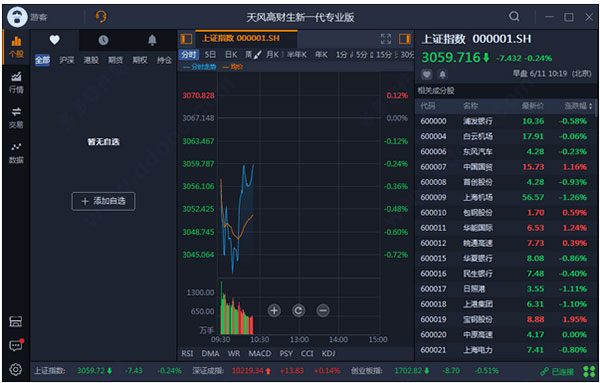600x383 pixels.
Task: Click the brush drawing tool icon
Action: coord(258,55)
